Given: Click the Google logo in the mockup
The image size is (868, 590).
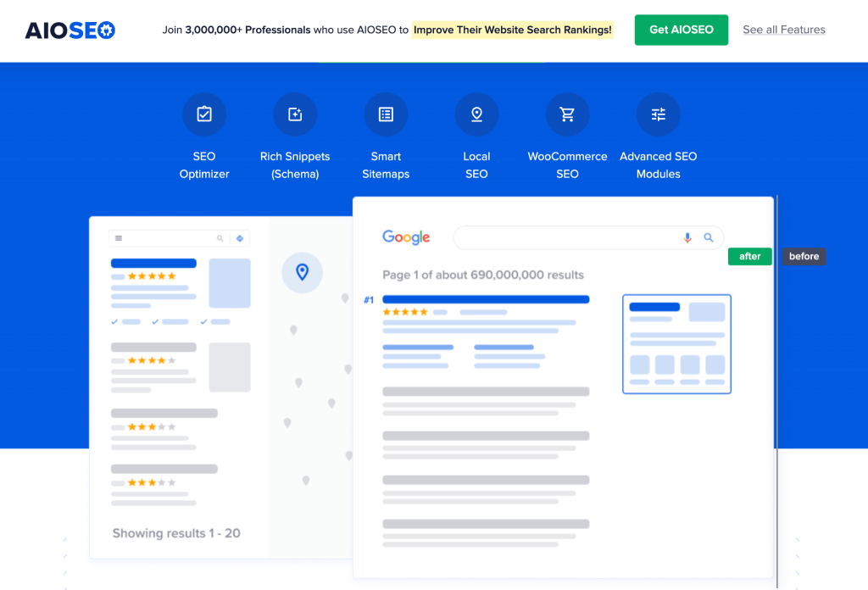Looking at the screenshot, I should [x=406, y=237].
